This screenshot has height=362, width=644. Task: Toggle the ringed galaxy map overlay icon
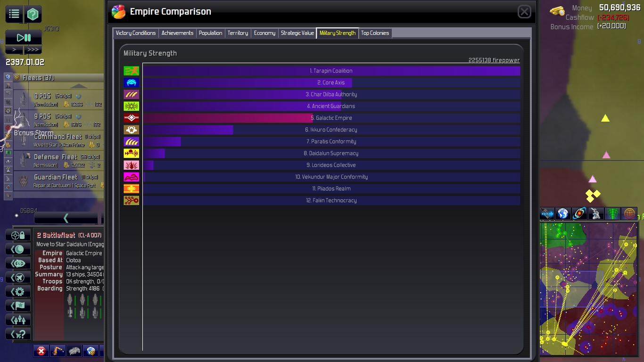580,214
